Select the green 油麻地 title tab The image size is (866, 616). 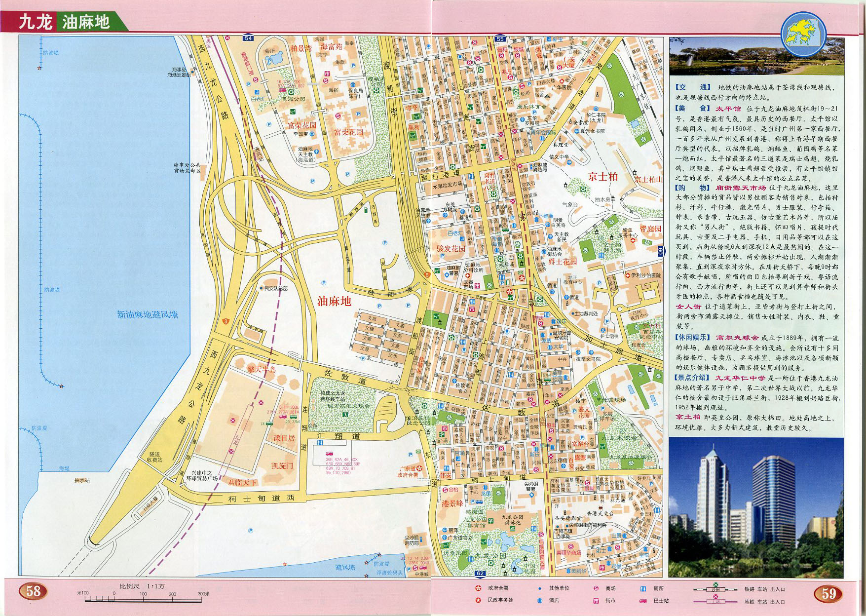(x=86, y=22)
